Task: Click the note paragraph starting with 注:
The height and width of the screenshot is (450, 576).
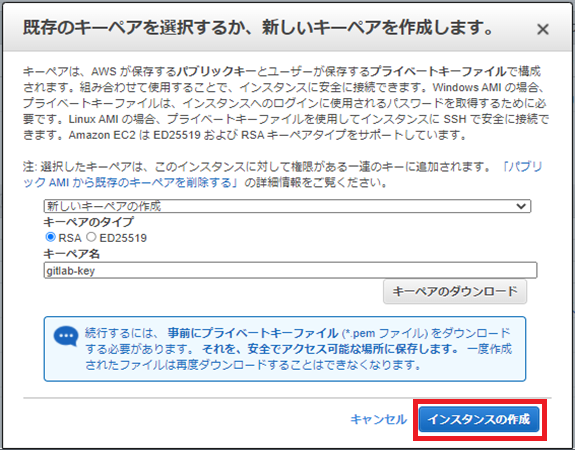Action: tap(282, 174)
